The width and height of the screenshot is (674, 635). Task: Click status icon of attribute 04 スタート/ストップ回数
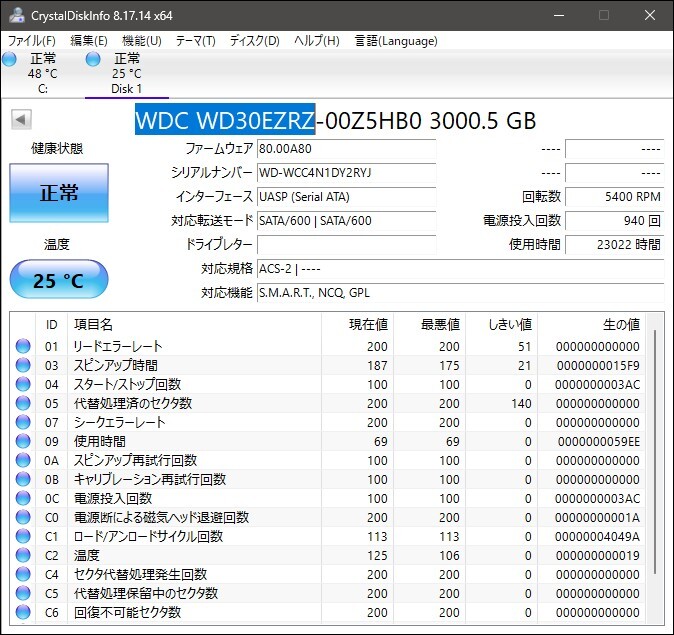pos(23,384)
